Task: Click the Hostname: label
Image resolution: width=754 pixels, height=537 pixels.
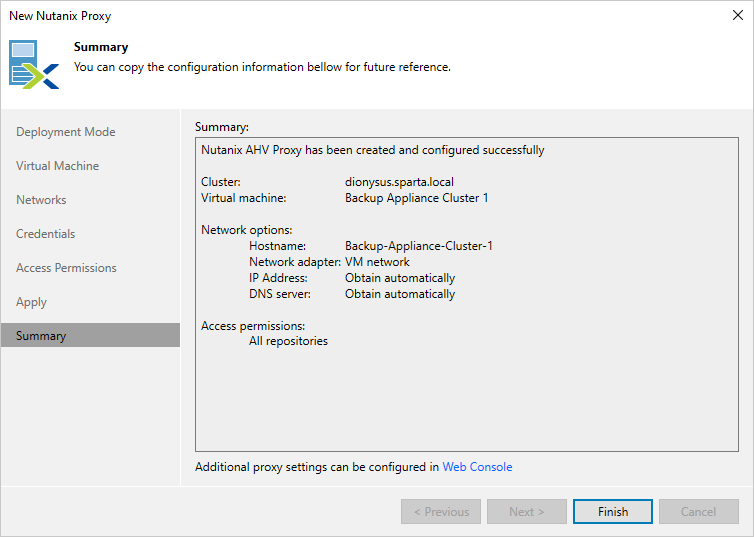Action: (277, 246)
